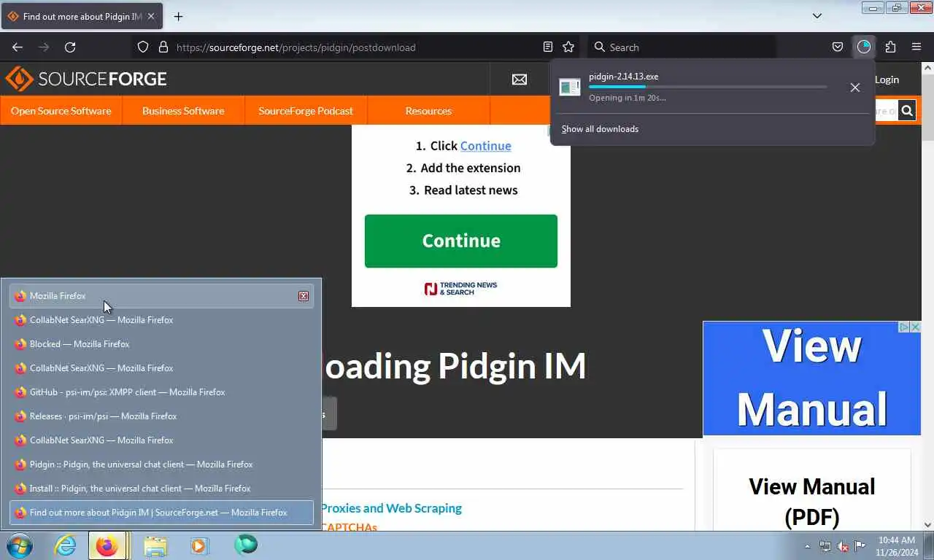934x560 pixels.
Task: Launch Internet Explorer from taskbar
Action: (x=66, y=545)
